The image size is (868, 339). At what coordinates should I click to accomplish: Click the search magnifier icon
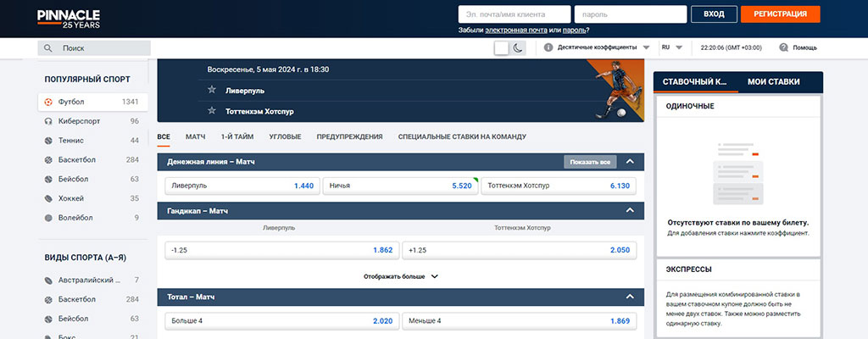(48, 48)
